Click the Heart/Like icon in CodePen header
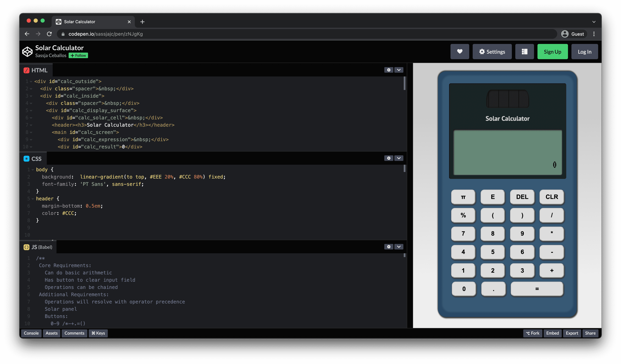The height and width of the screenshot is (364, 621). point(460,51)
